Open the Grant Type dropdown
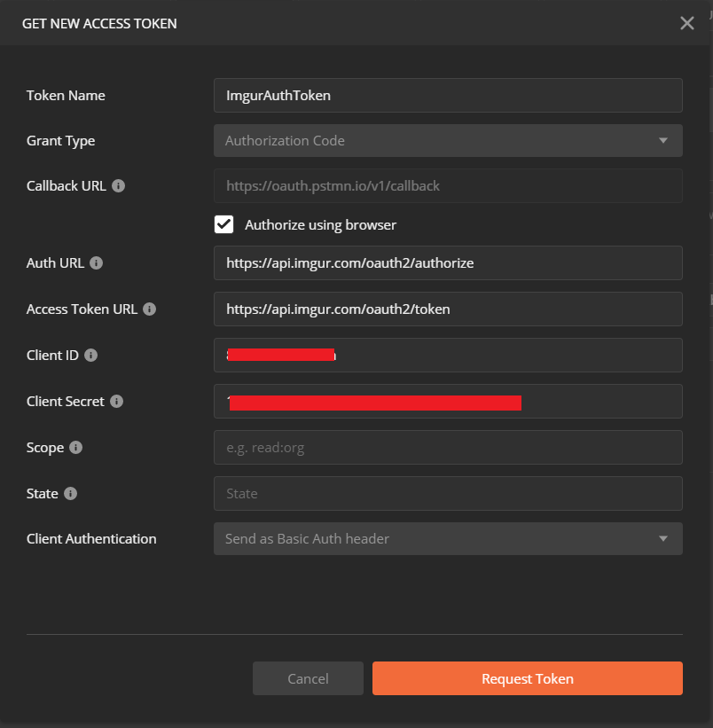This screenshot has width=713, height=728. pos(448,140)
